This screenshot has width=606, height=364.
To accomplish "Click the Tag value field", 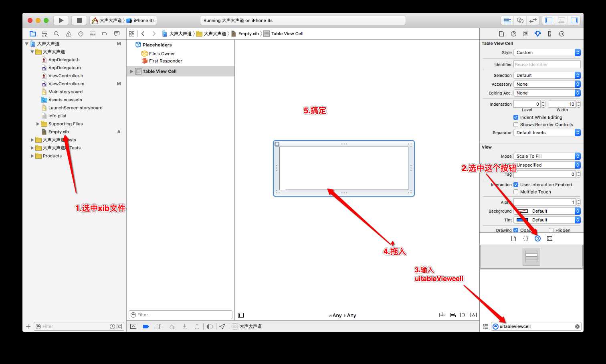I will click(545, 174).
